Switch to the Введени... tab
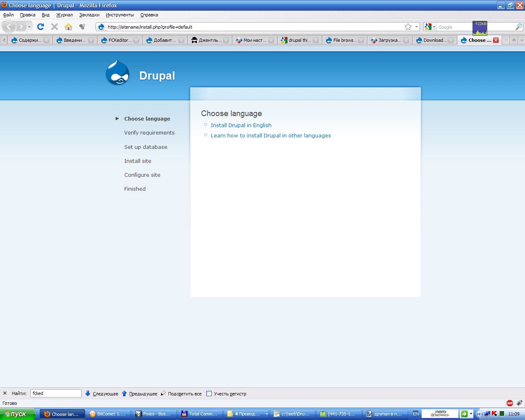 coord(74,40)
